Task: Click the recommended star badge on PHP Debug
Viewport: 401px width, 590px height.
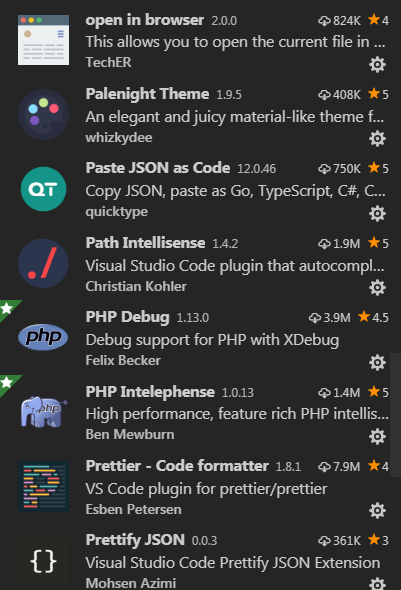Action: (x=7, y=309)
